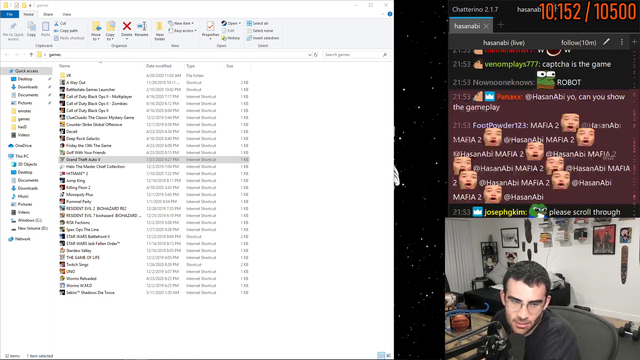The image size is (640, 360).
Task: Open Music under This PC
Action: coord(23,196)
